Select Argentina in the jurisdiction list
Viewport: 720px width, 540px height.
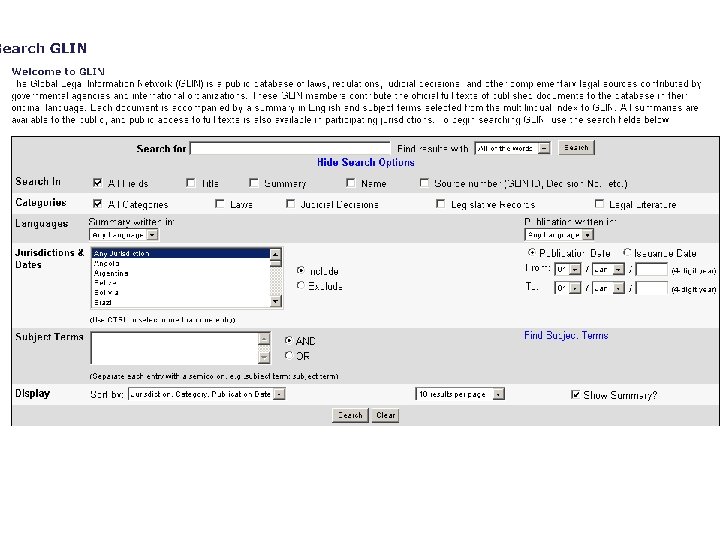[x=180, y=273]
